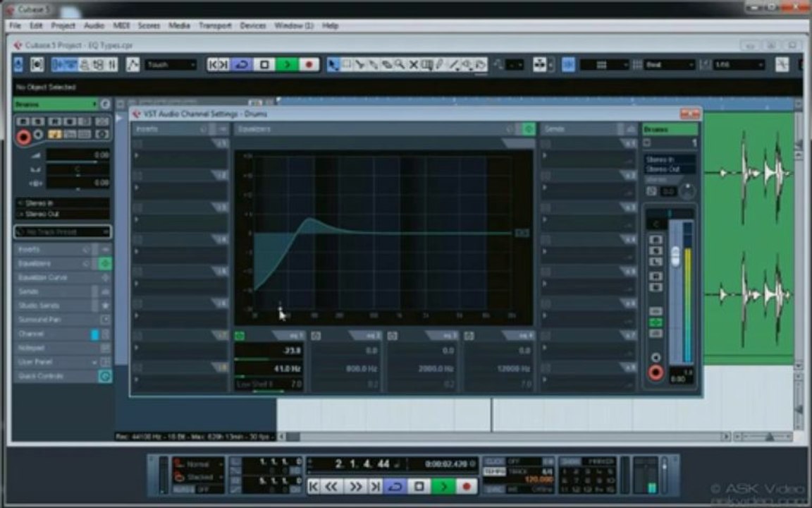The height and width of the screenshot is (508, 812).
Task: Open Audio menu
Action: pyautogui.click(x=94, y=25)
